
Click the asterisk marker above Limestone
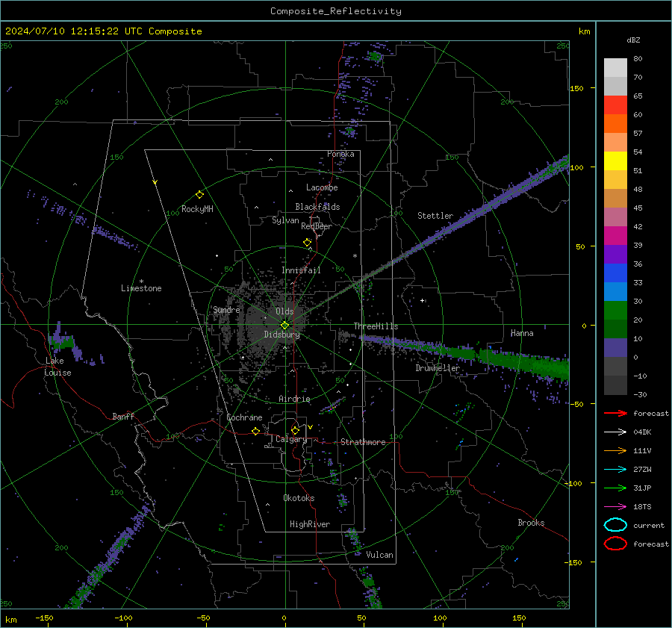(x=141, y=282)
